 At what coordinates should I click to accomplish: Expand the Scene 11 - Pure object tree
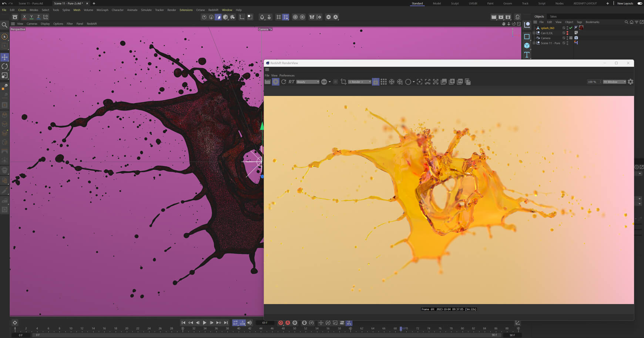(534, 43)
